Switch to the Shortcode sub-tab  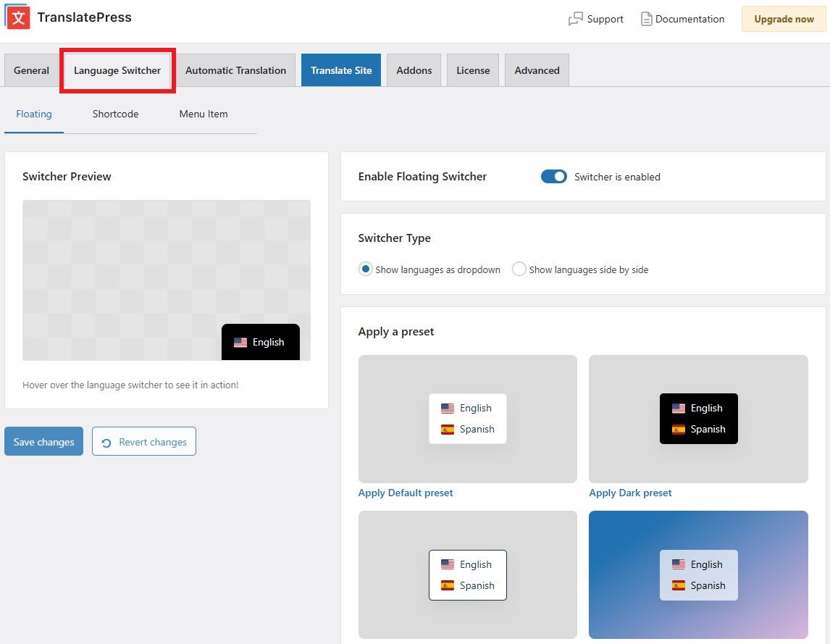click(115, 114)
